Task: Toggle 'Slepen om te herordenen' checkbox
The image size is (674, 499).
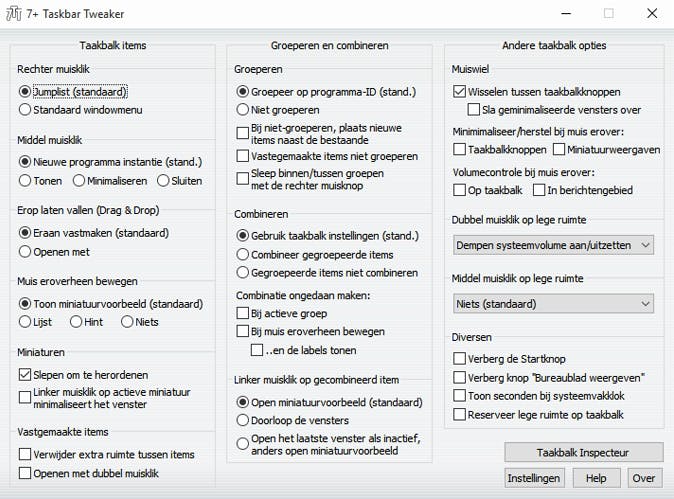Action: (x=26, y=374)
